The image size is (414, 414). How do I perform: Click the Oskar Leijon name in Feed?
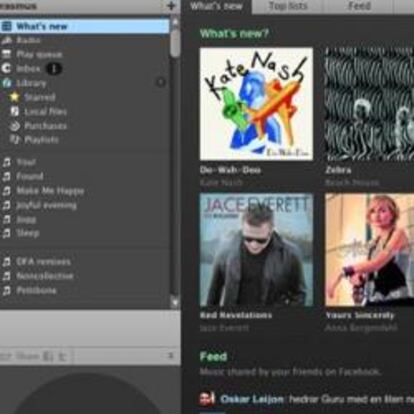[252, 399]
